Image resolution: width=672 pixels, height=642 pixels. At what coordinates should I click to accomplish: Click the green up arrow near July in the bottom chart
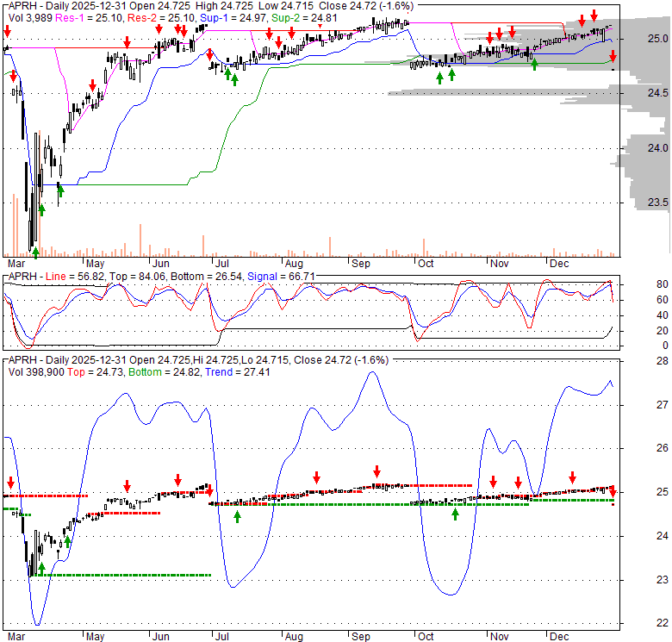237,516
